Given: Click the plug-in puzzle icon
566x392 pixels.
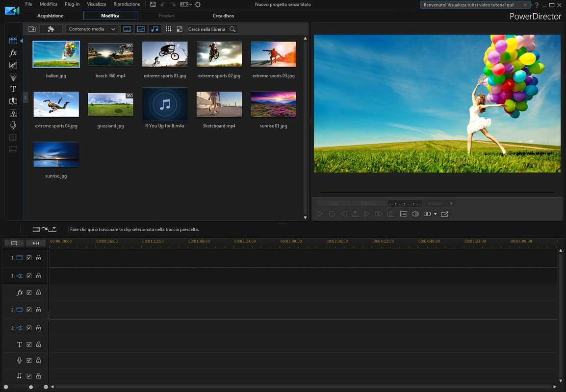Looking at the screenshot, I should [x=51, y=29].
